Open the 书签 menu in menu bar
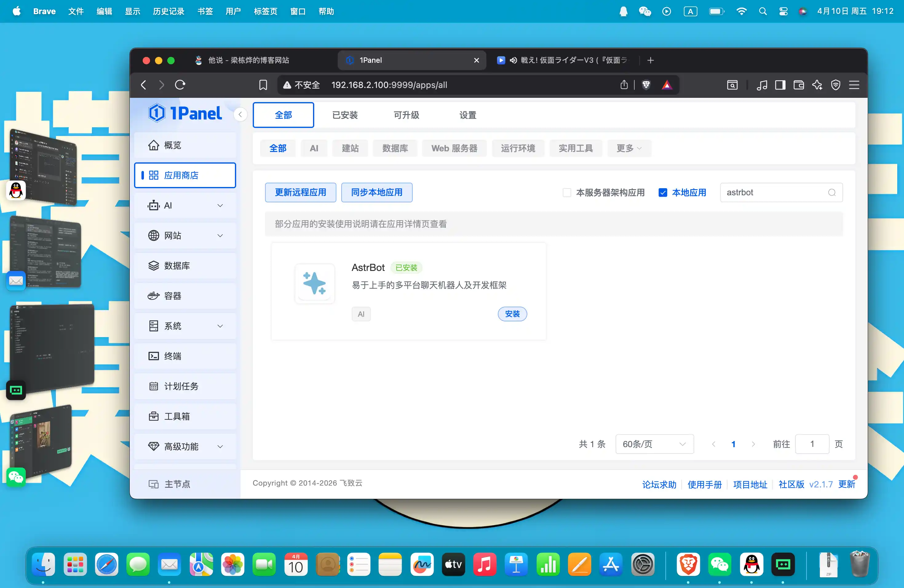Screen dimensions: 904x588 [205, 11]
